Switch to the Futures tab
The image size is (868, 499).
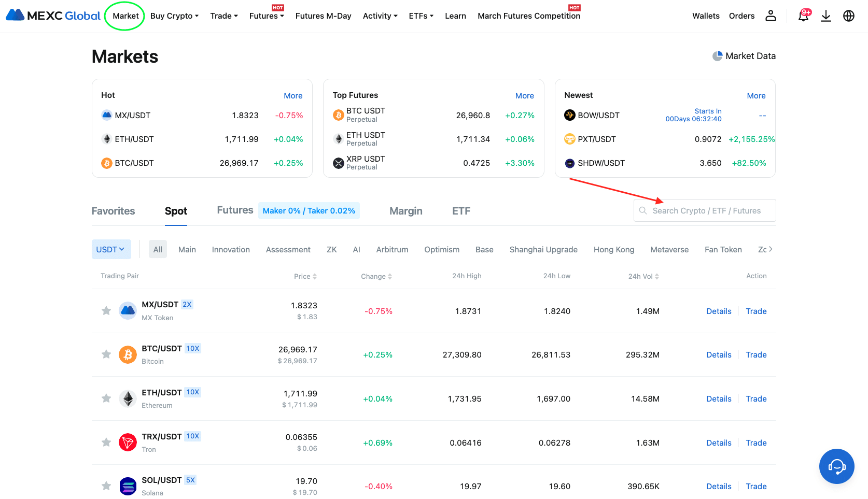pyautogui.click(x=235, y=210)
